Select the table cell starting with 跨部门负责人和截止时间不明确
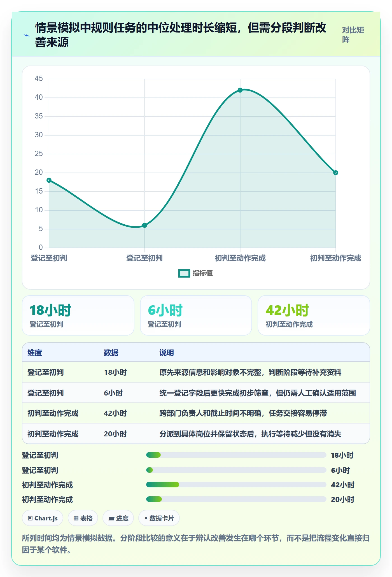 click(x=262, y=413)
